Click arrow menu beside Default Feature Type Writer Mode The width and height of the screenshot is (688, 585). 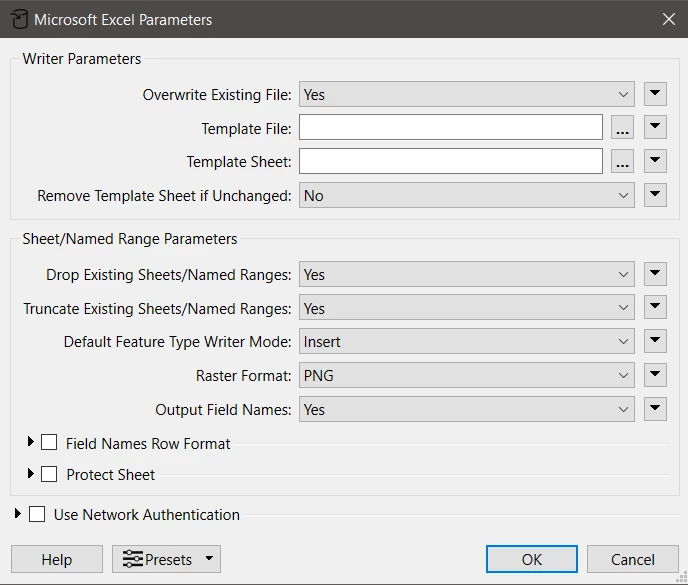click(x=655, y=341)
